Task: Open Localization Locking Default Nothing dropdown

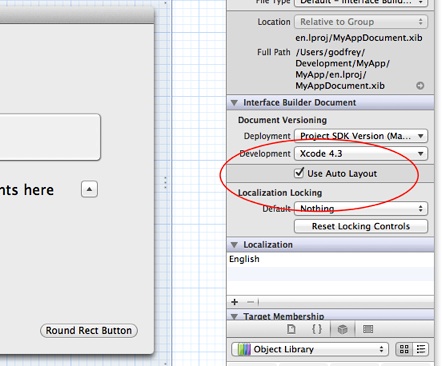Action: click(361, 209)
